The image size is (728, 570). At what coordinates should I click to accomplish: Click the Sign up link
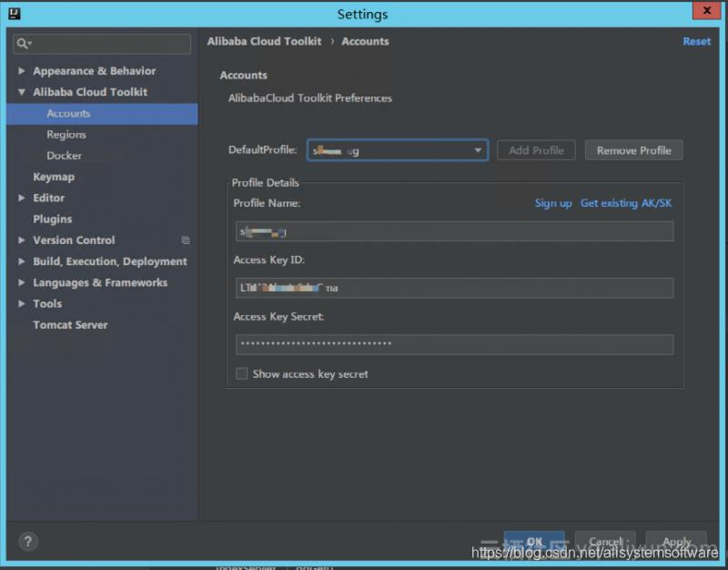point(553,203)
